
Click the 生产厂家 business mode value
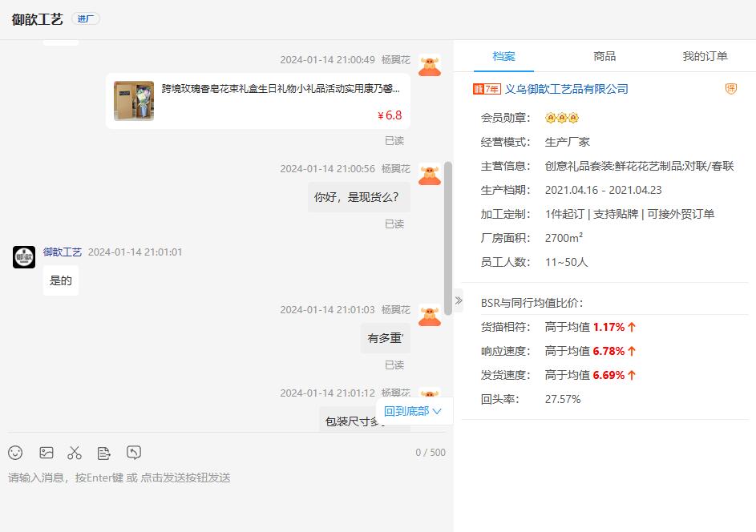568,142
